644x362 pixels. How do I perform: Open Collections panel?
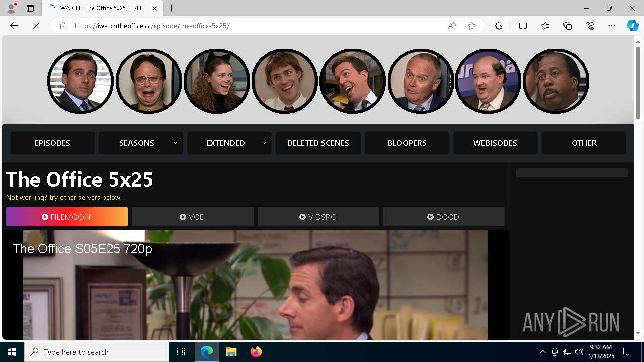point(568,26)
